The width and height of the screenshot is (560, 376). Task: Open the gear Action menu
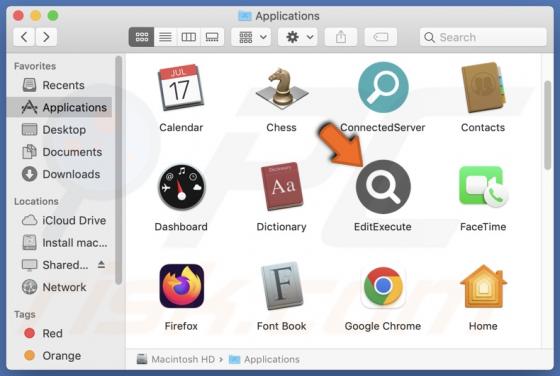click(298, 37)
